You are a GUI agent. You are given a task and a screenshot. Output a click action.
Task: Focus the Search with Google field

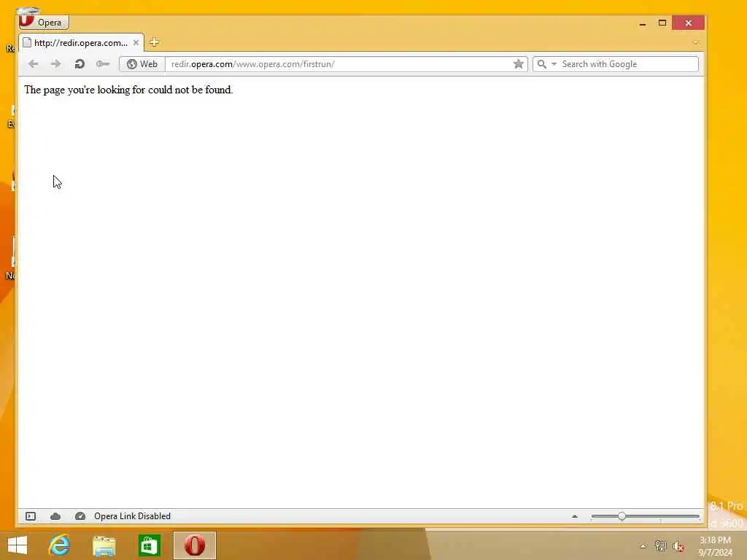point(628,64)
